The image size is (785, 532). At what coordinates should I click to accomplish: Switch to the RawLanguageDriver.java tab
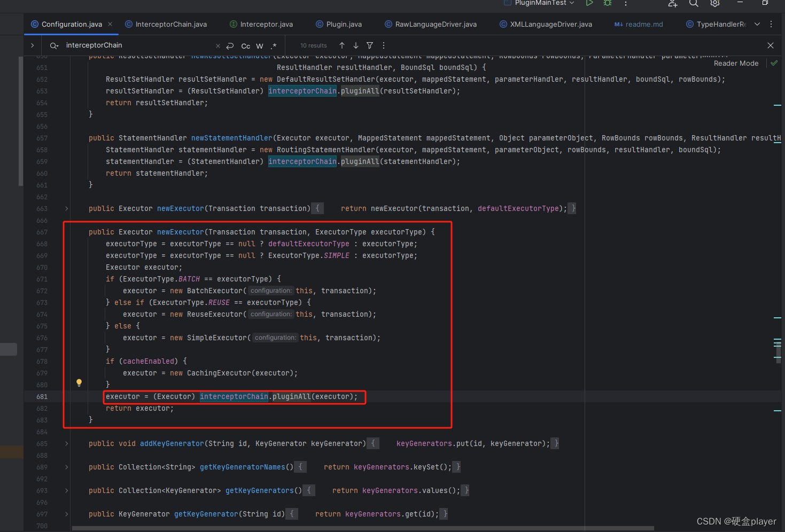point(431,24)
